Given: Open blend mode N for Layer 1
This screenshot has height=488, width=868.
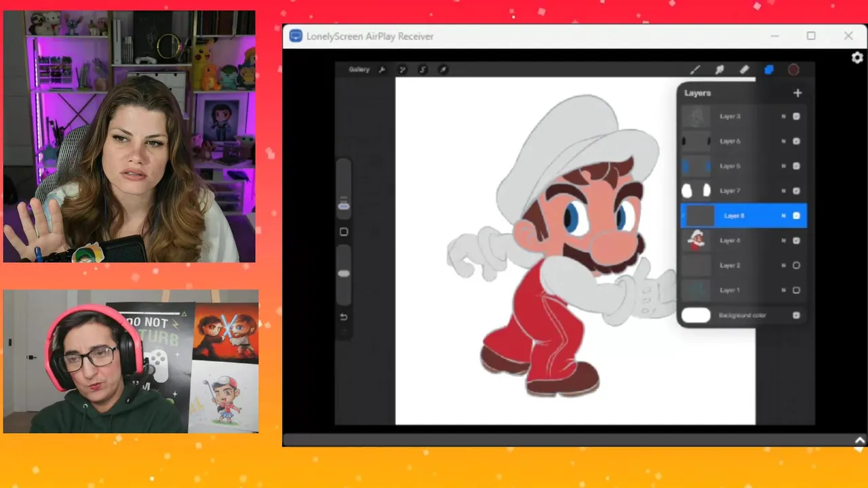Looking at the screenshot, I should (783, 290).
